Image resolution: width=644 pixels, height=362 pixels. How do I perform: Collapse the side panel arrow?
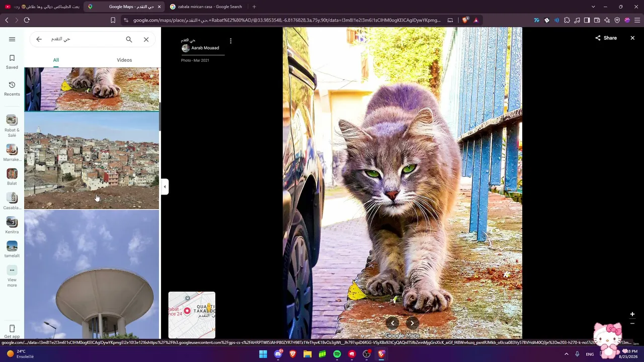click(165, 187)
